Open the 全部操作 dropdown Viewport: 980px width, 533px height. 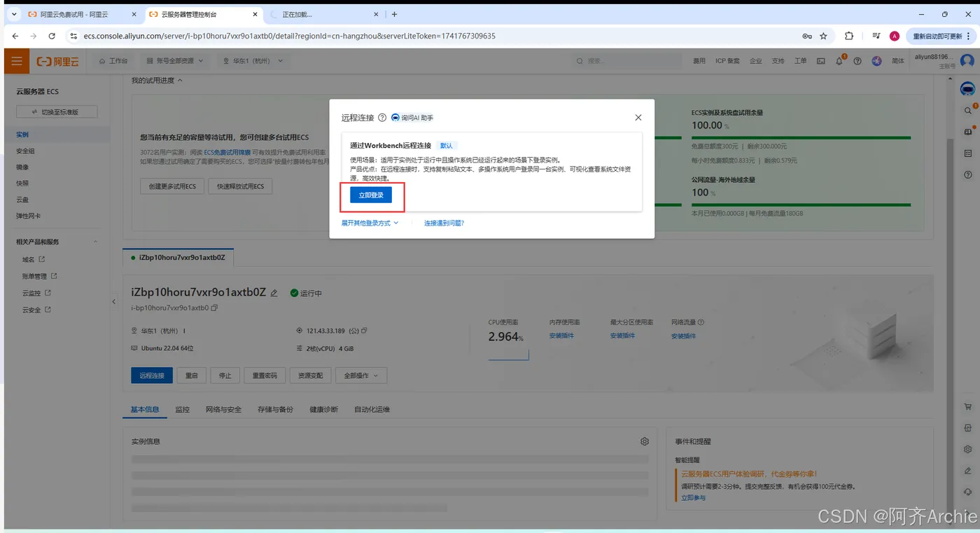pyautogui.click(x=361, y=375)
